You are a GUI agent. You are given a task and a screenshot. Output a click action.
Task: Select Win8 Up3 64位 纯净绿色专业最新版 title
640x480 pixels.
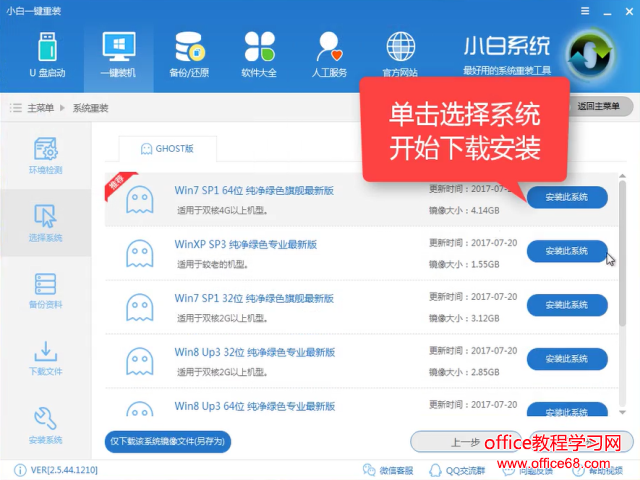pos(255,406)
